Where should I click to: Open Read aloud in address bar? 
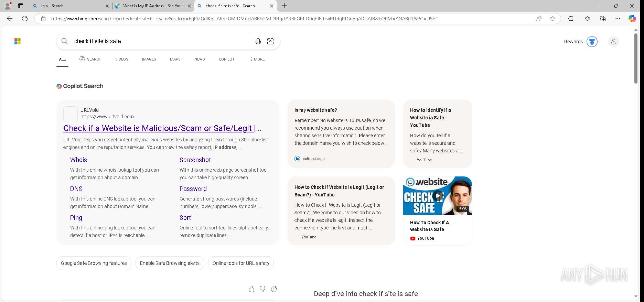pyautogui.click(x=539, y=19)
